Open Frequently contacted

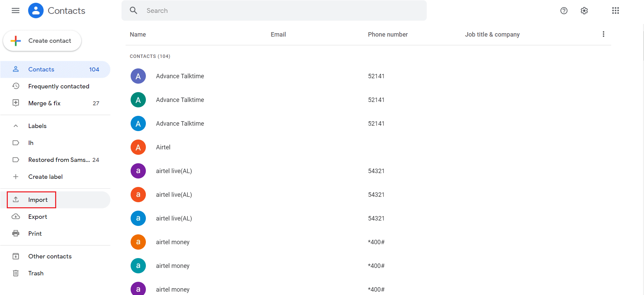coord(55,86)
